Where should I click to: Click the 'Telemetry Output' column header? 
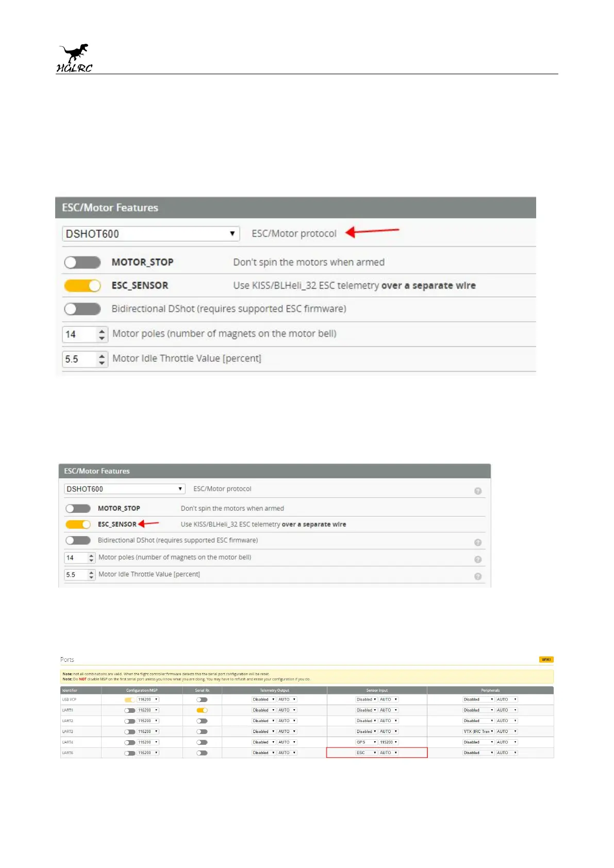coord(274,691)
